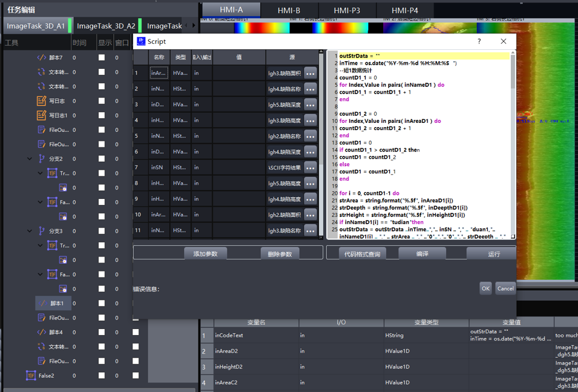The height and width of the screenshot is (392, 578).
Task: Click the 写日志1 log icon
Action: pos(41,115)
